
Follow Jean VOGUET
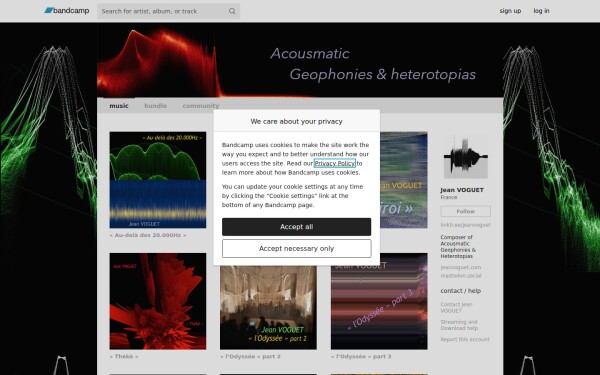(x=466, y=211)
